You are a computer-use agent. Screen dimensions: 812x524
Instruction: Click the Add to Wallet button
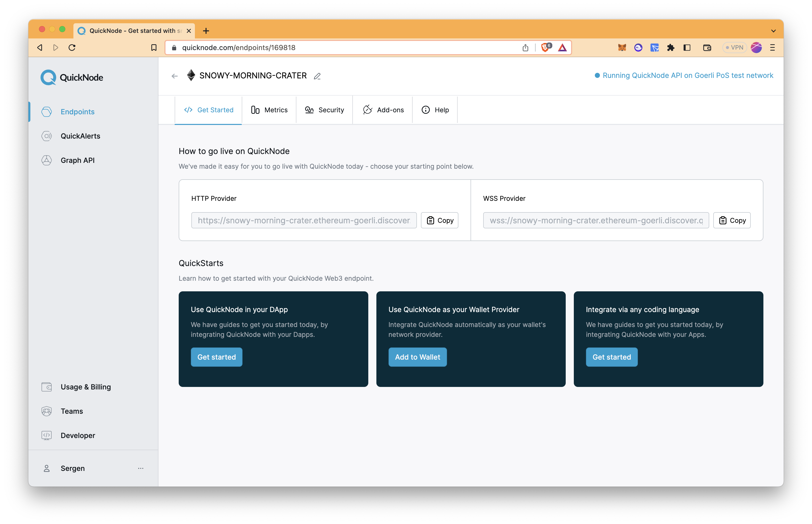417,357
